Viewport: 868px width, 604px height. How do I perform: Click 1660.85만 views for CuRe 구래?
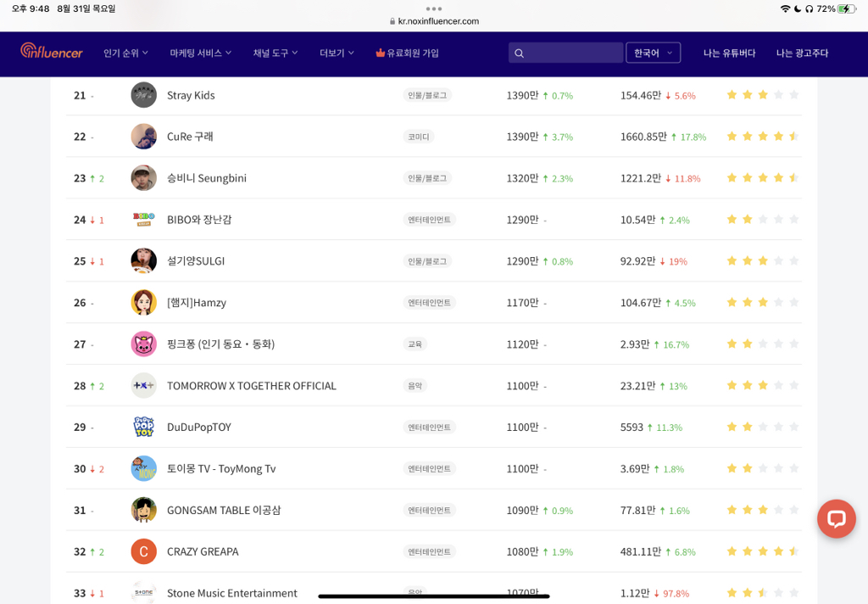643,137
